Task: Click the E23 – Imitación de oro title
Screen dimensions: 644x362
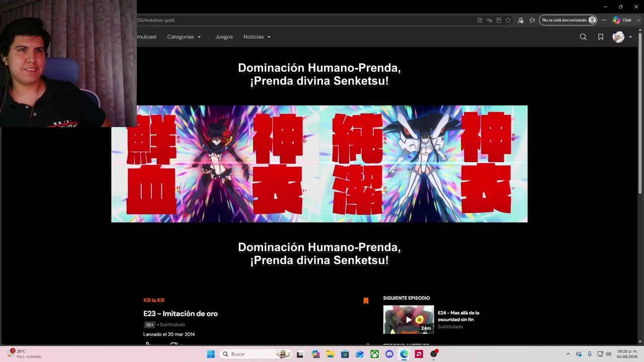Action: (x=181, y=314)
